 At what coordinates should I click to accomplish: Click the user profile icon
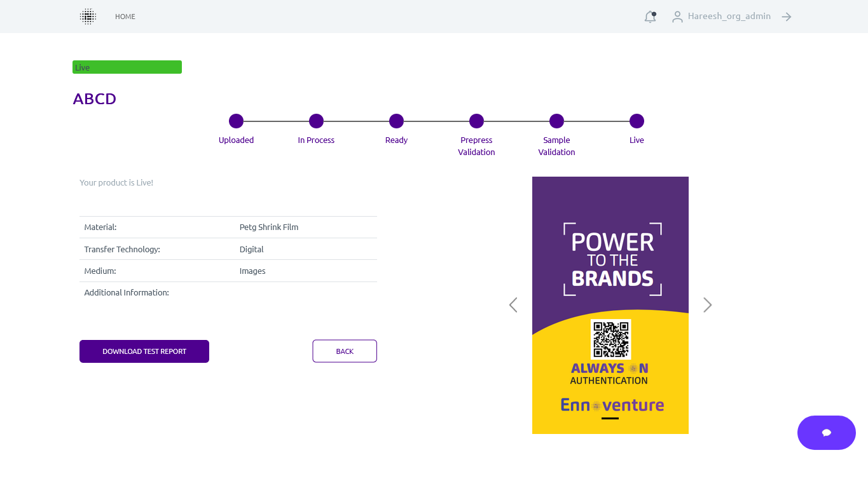[x=677, y=17]
